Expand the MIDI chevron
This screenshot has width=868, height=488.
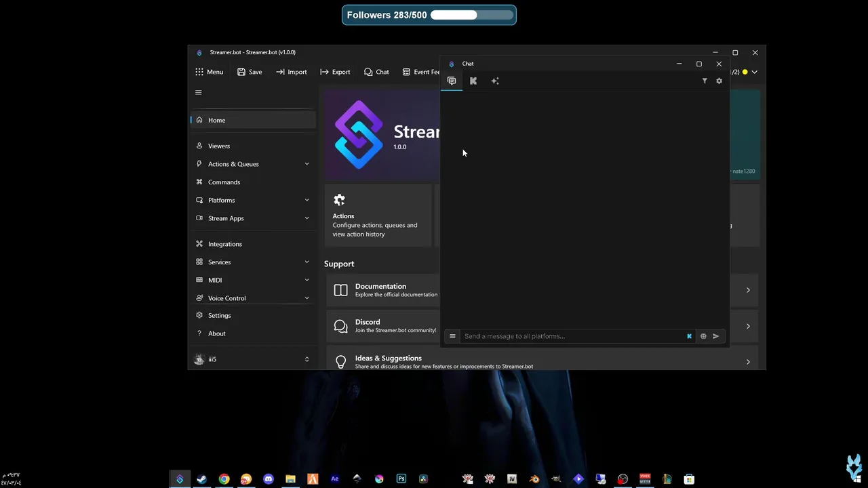click(x=307, y=280)
